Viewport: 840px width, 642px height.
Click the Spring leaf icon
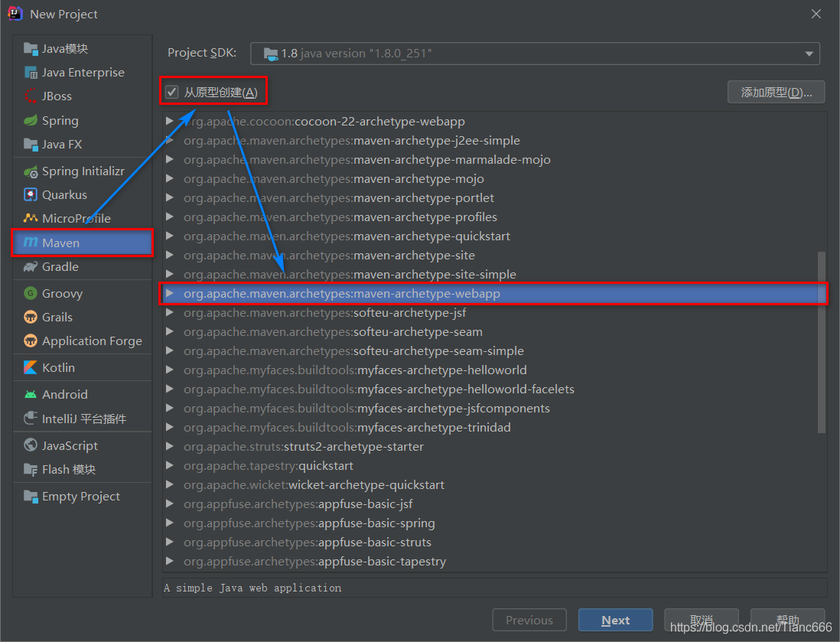pos(31,120)
